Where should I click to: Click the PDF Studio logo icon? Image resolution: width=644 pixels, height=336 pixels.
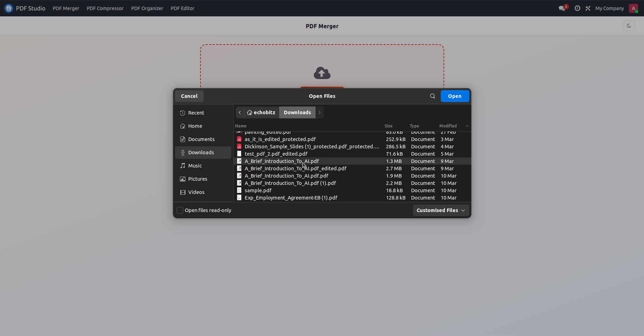tap(9, 8)
